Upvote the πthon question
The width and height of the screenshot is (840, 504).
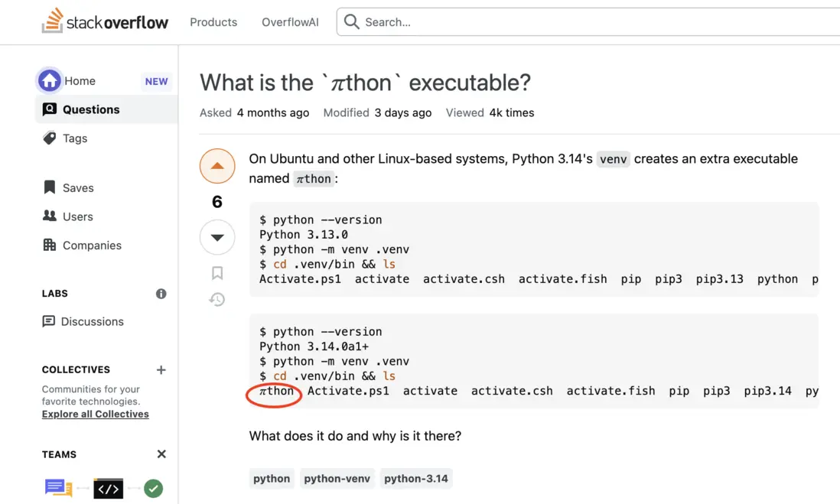click(x=217, y=166)
